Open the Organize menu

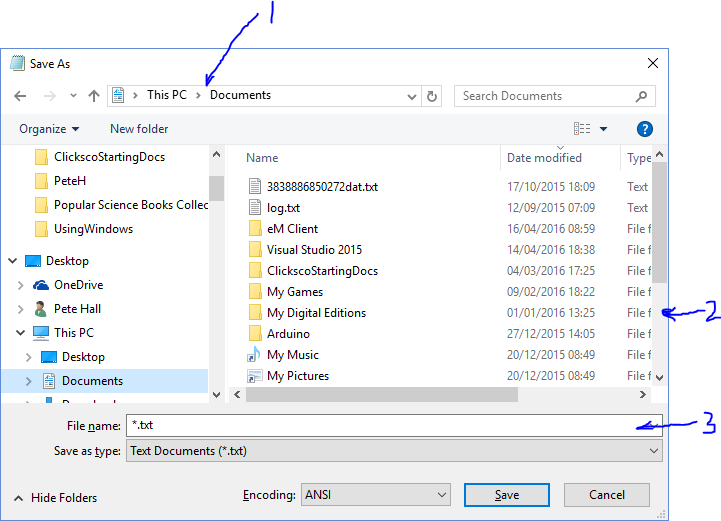pos(49,129)
